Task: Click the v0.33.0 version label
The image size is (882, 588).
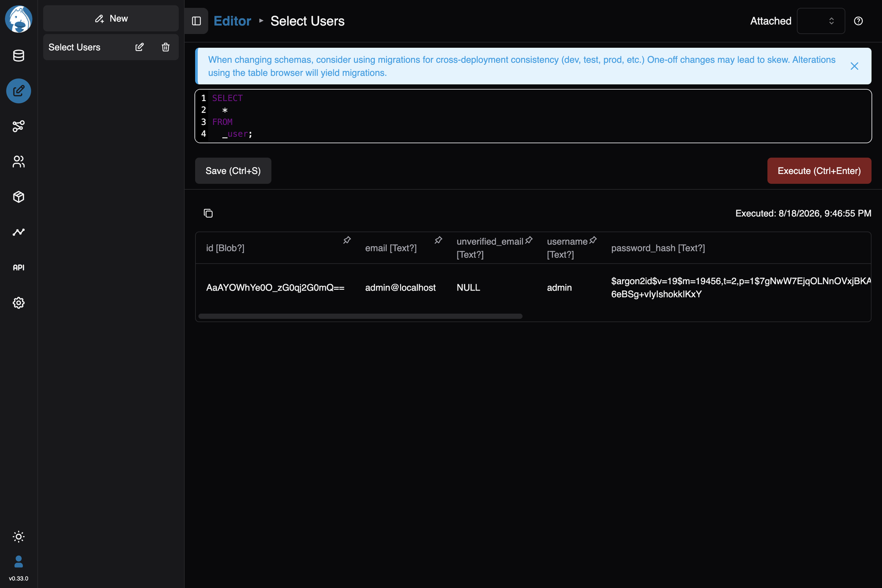Action: (x=18, y=578)
